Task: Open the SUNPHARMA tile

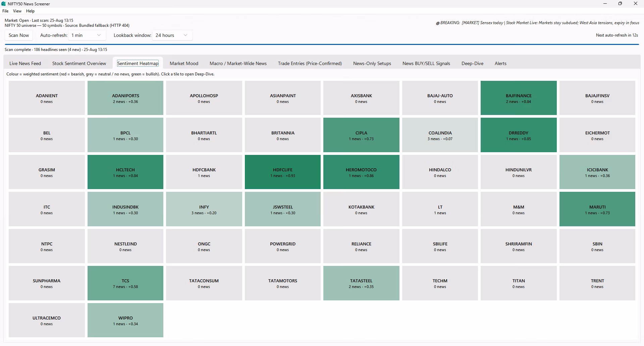Action: point(47,283)
